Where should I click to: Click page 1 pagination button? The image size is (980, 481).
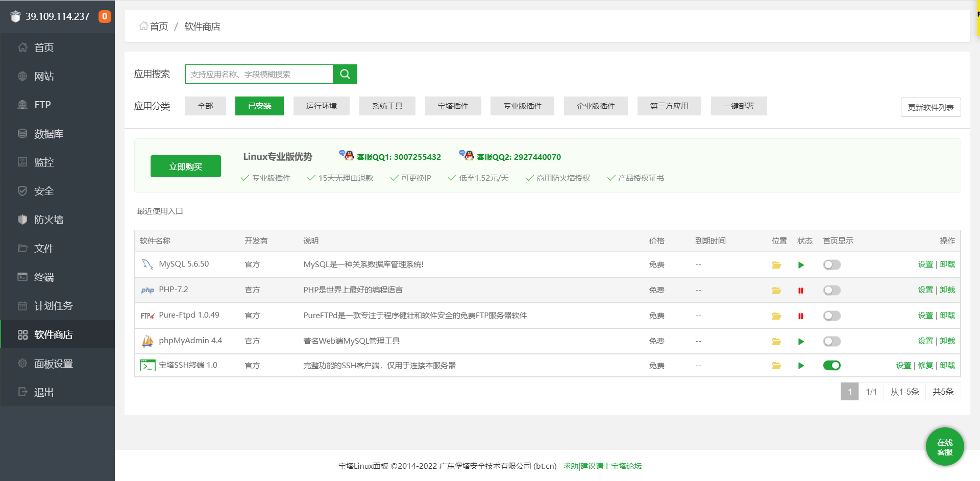849,392
